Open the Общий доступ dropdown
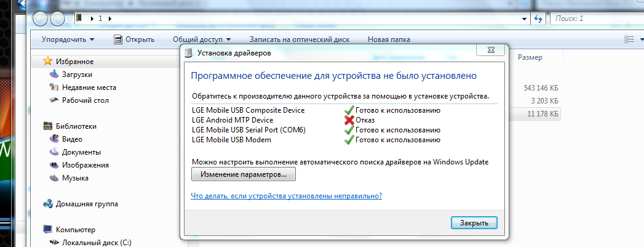644x247 pixels. point(202,39)
